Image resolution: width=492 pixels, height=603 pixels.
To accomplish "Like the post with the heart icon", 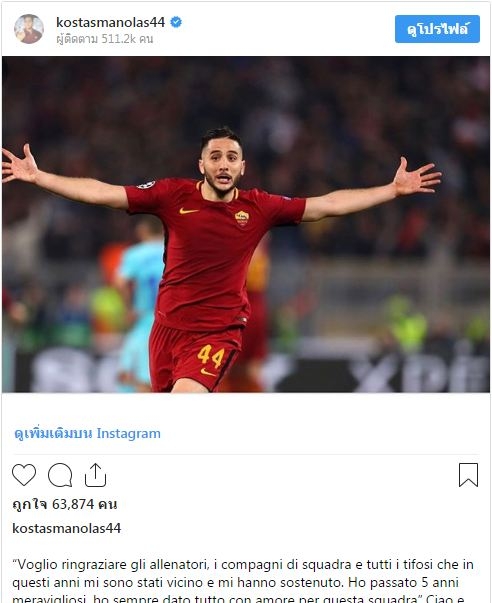I will (24, 475).
